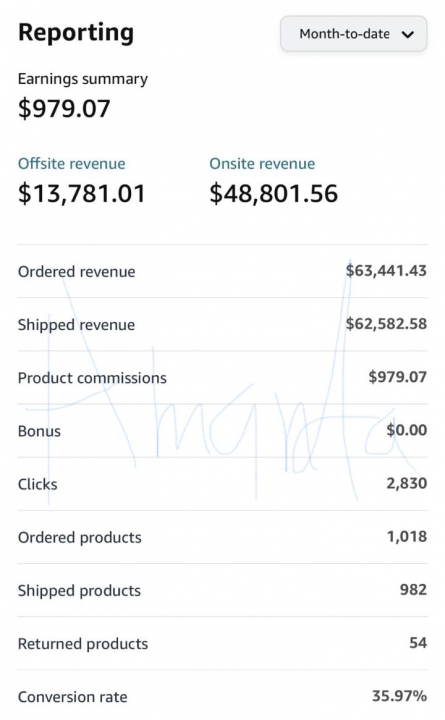The width and height of the screenshot is (445, 720).
Task: Click the Product commissions row label
Action: coord(92,378)
